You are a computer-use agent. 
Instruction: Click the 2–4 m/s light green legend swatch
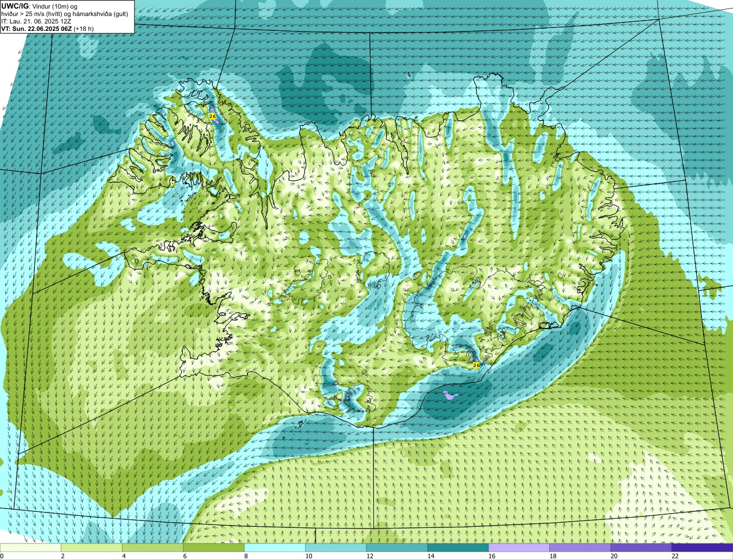pos(92,547)
